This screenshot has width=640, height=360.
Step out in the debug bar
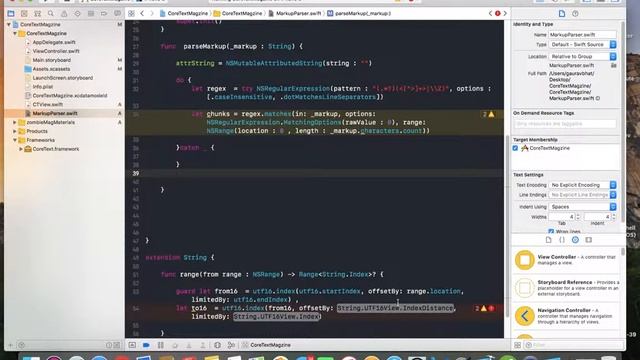coord(203,345)
